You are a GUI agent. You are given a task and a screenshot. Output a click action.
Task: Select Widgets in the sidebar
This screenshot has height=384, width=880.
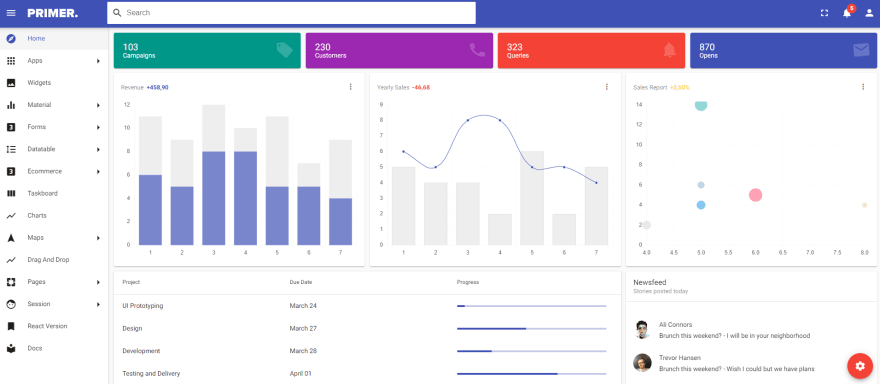coord(54,83)
